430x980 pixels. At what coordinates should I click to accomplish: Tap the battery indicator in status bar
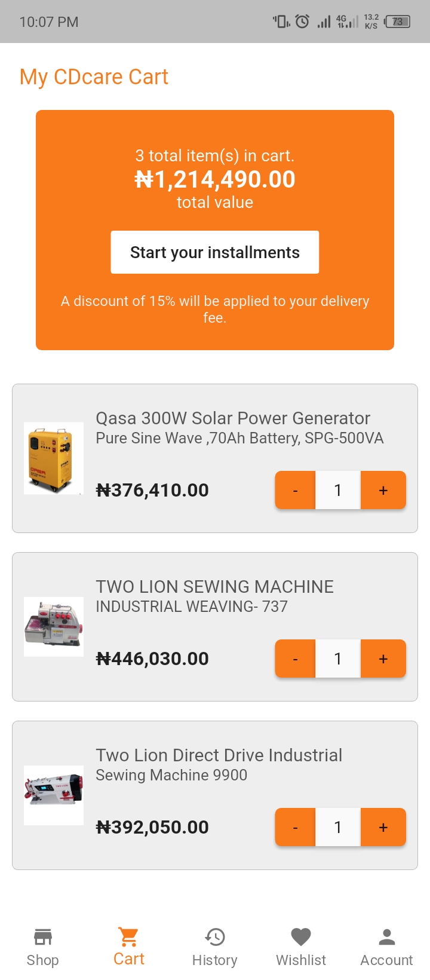pos(398,22)
